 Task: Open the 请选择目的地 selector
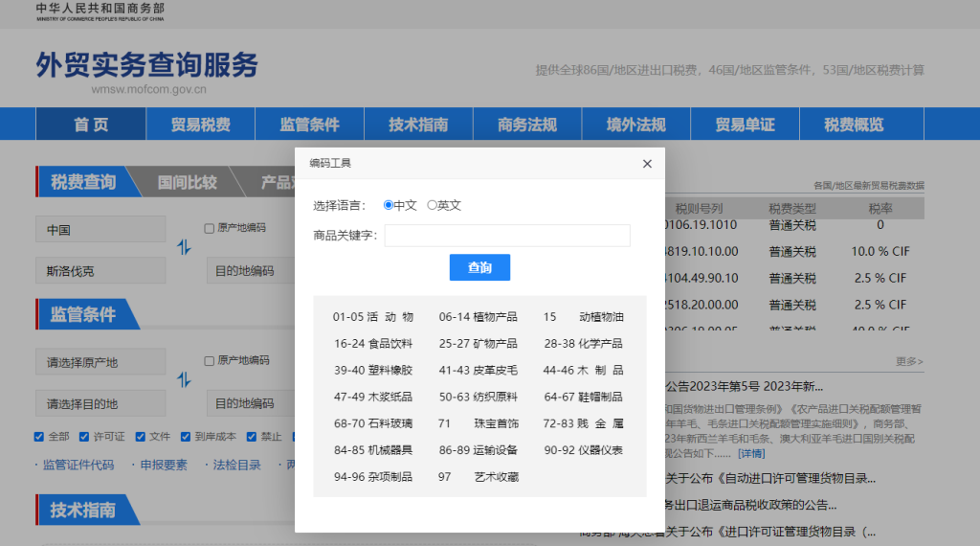(100, 403)
